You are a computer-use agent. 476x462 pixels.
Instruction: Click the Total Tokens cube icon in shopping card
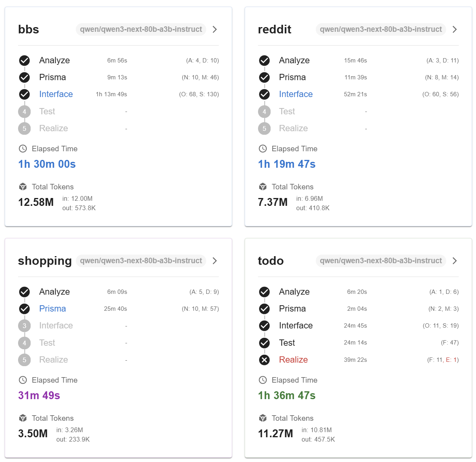23,418
